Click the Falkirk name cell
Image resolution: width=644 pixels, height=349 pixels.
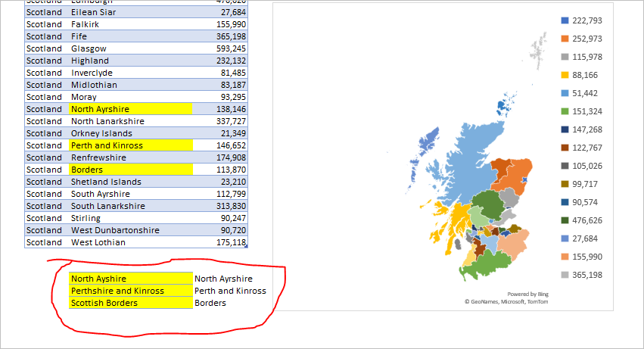tap(131, 24)
